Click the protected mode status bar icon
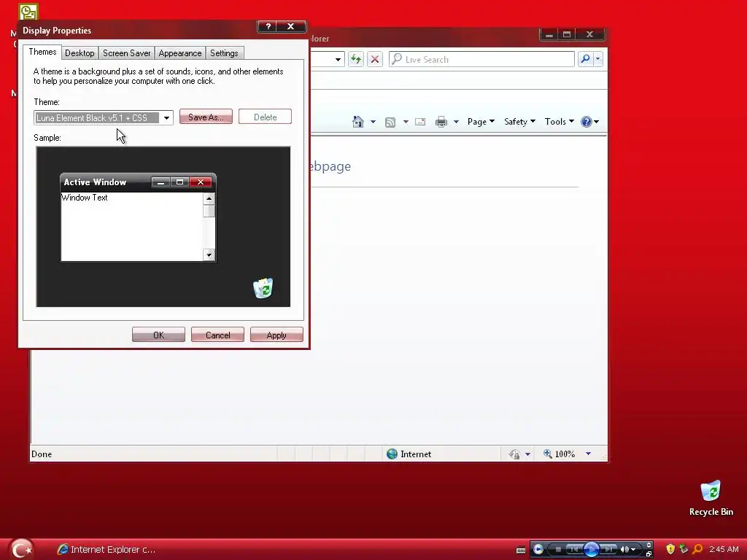The width and height of the screenshot is (747, 560). [514, 454]
